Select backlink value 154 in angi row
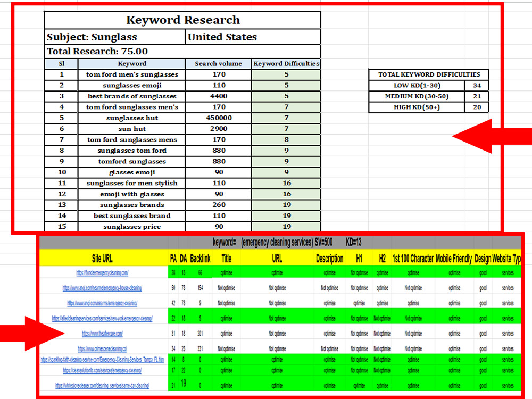The width and height of the screenshot is (532, 399). coord(200,288)
